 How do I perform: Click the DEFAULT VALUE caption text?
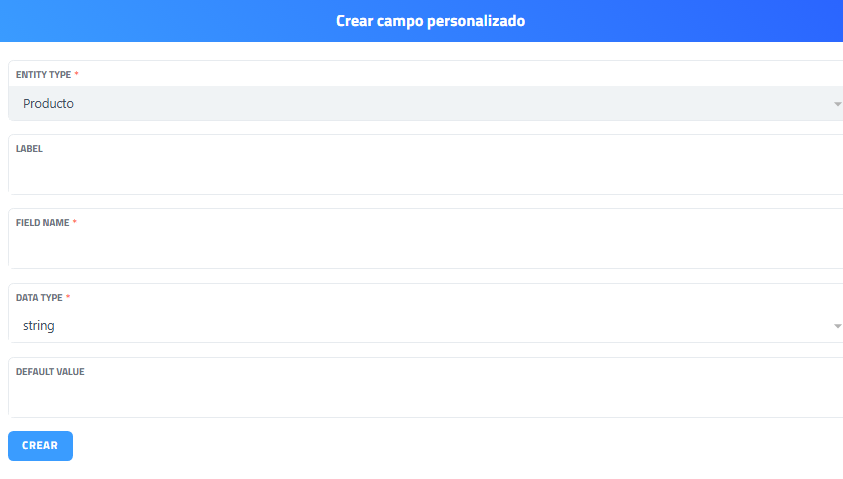coord(50,372)
